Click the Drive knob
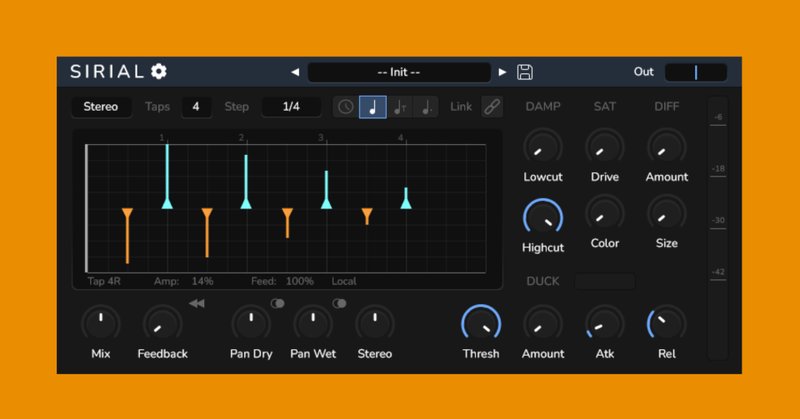 pyautogui.click(x=605, y=147)
